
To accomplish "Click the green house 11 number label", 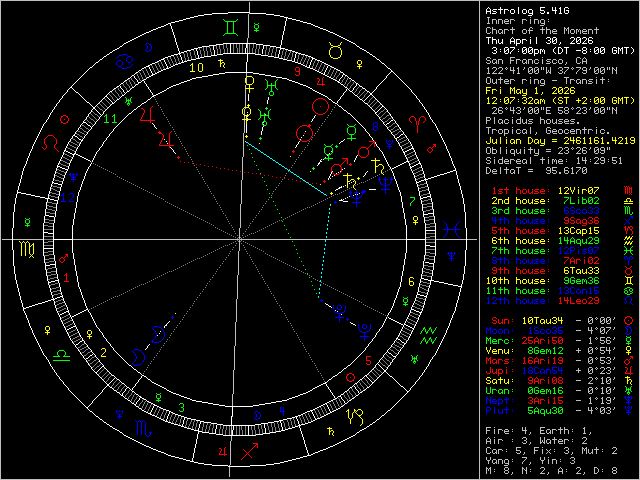I will 109,118.
